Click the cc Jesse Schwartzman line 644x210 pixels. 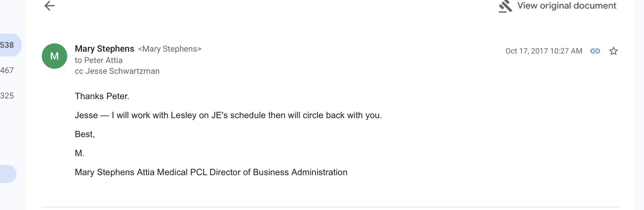[x=117, y=71]
